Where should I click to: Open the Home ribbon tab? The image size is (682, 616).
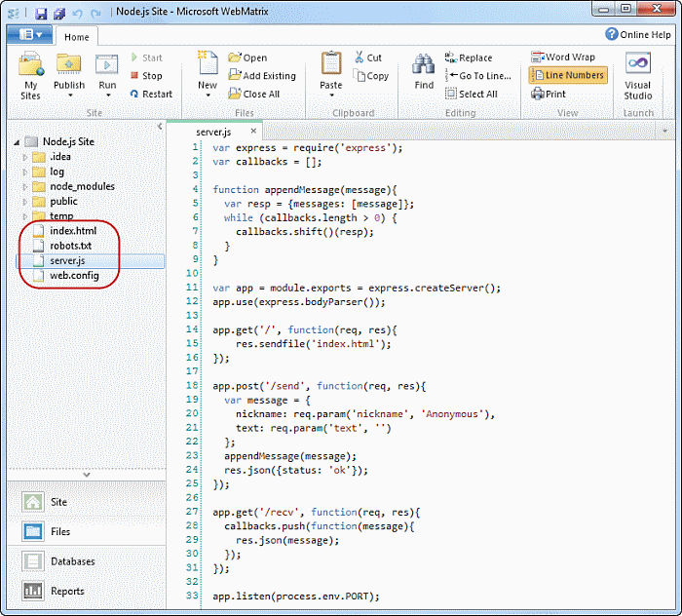pyautogui.click(x=76, y=37)
